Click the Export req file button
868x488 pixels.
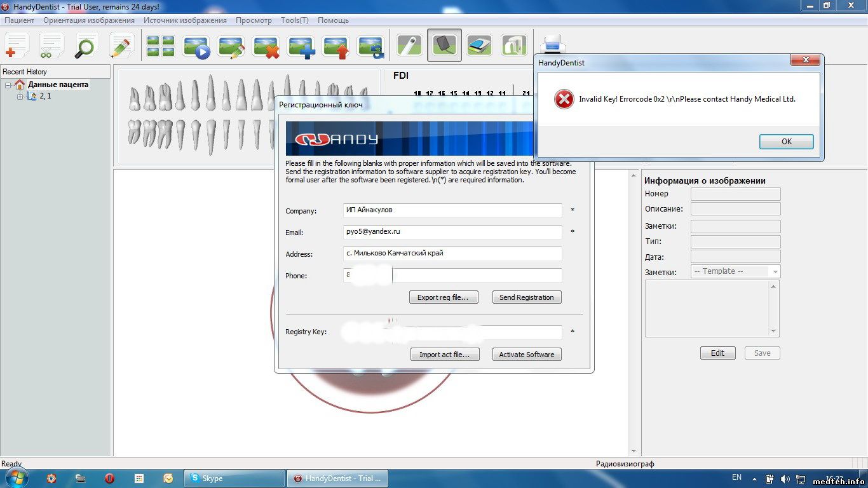tap(443, 297)
